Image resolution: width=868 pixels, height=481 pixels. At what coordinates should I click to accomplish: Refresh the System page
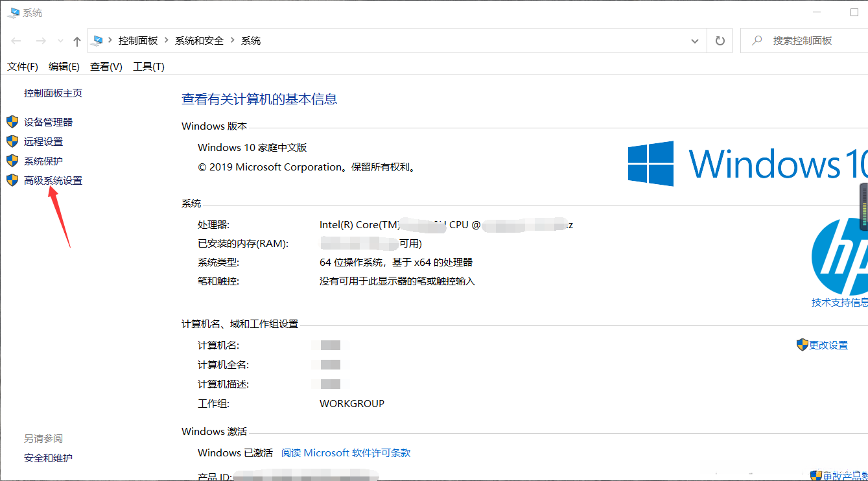click(720, 41)
